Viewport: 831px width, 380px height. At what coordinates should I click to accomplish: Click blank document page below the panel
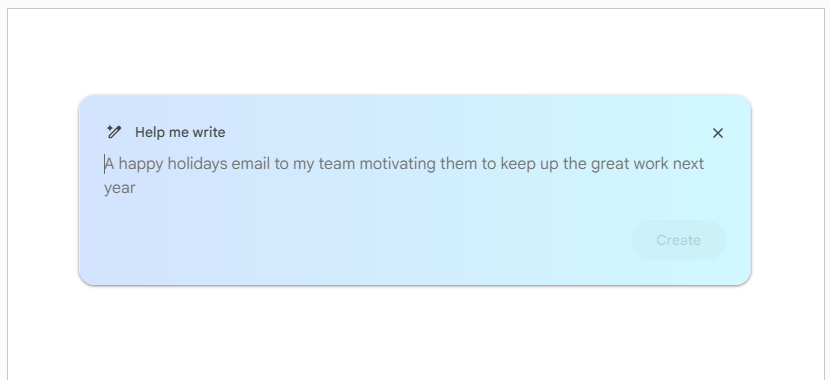click(x=416, y=334)
